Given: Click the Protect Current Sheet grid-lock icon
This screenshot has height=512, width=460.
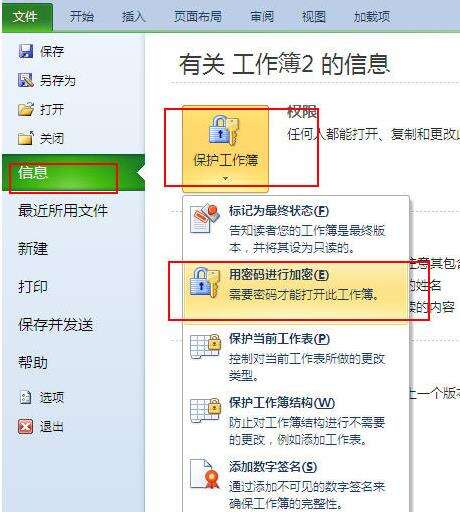Looking at the screenshot, I should [205, 347].
